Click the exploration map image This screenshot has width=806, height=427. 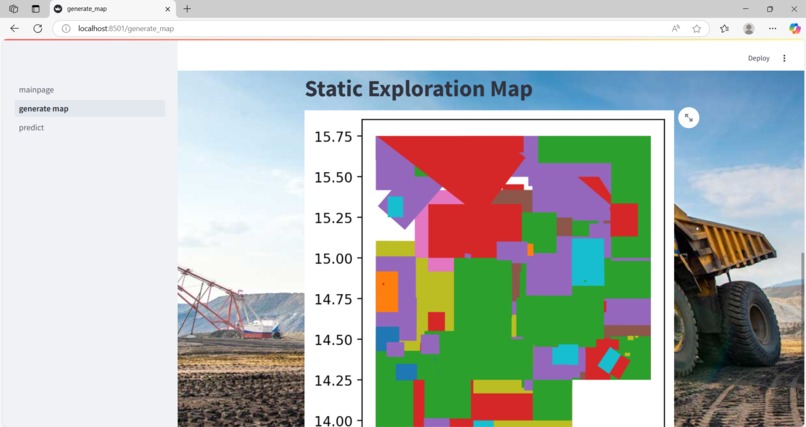click(x=489, y=269)
